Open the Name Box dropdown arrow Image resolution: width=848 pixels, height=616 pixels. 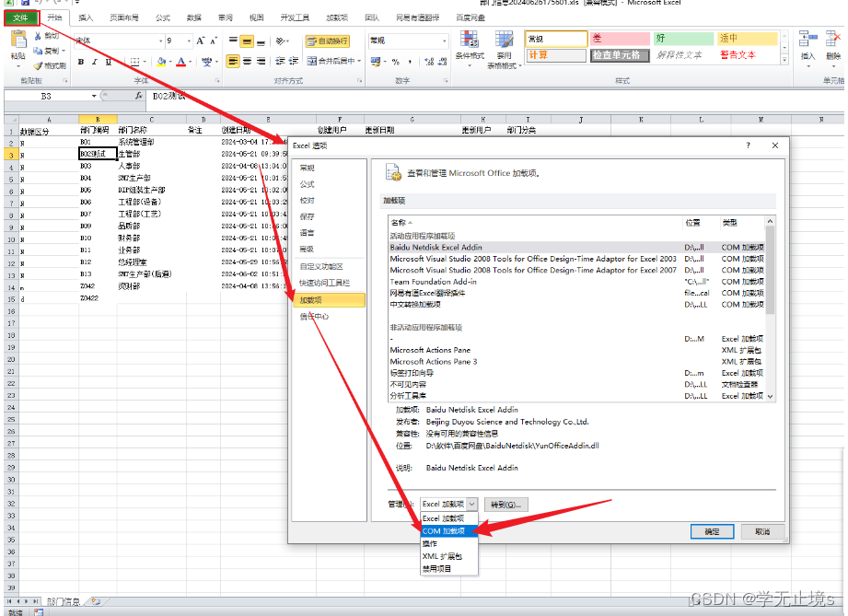click(x=94, y=97)
